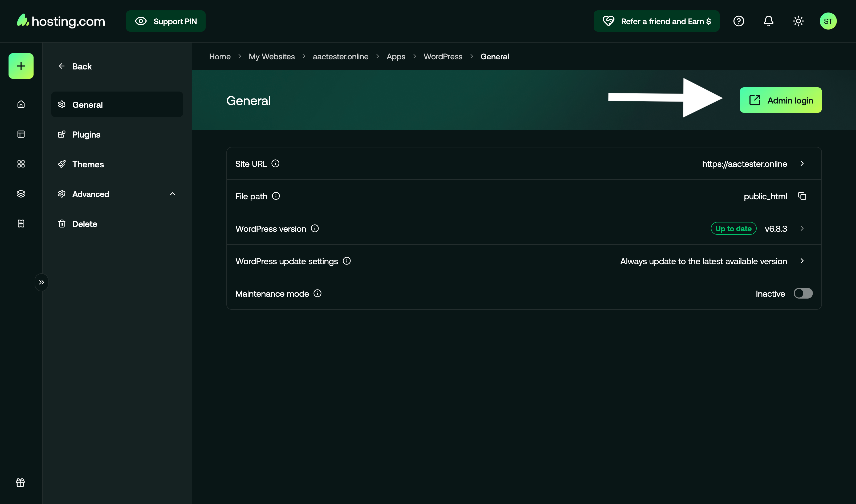Image resolution: width=856 pixels, height=504 pixels.
Task: Collapse the Advanced menu section
Action: click(x=172, y=194)
